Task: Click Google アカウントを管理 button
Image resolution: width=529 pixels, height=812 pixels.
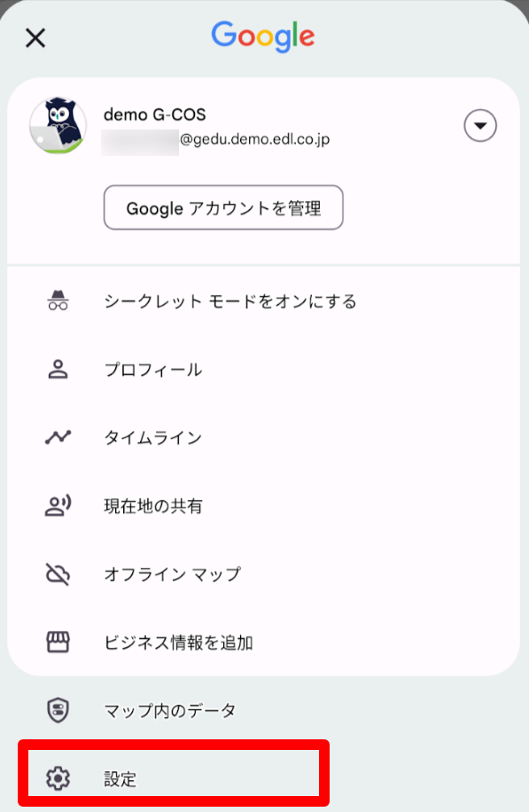Action: point(223,207)
